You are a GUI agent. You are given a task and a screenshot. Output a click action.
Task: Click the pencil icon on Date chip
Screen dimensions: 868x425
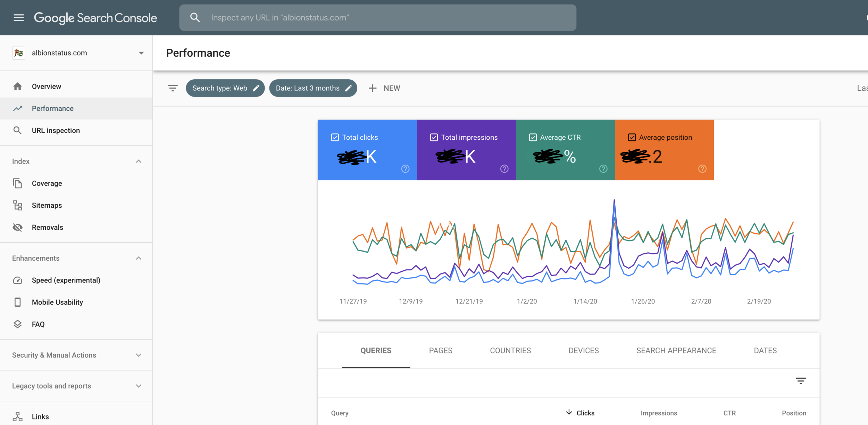348,88
